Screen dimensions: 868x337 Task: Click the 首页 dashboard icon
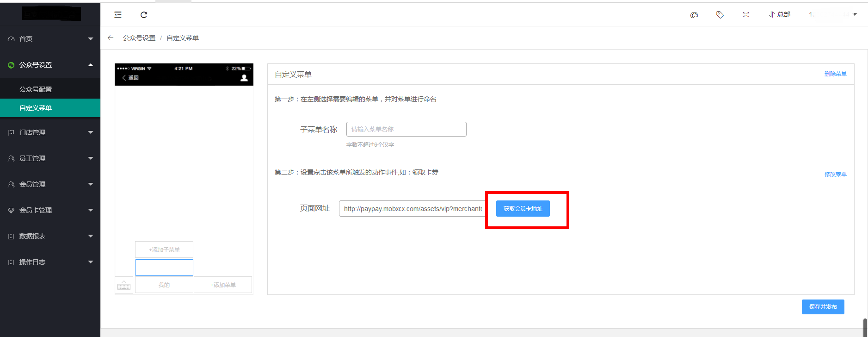11,39
